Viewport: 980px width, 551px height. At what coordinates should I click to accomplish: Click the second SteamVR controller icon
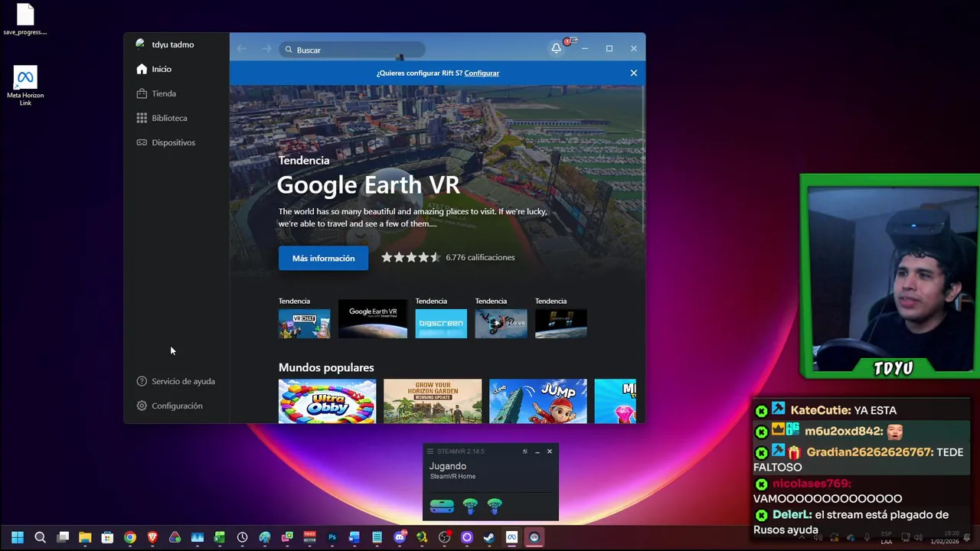tap(495, 506)
